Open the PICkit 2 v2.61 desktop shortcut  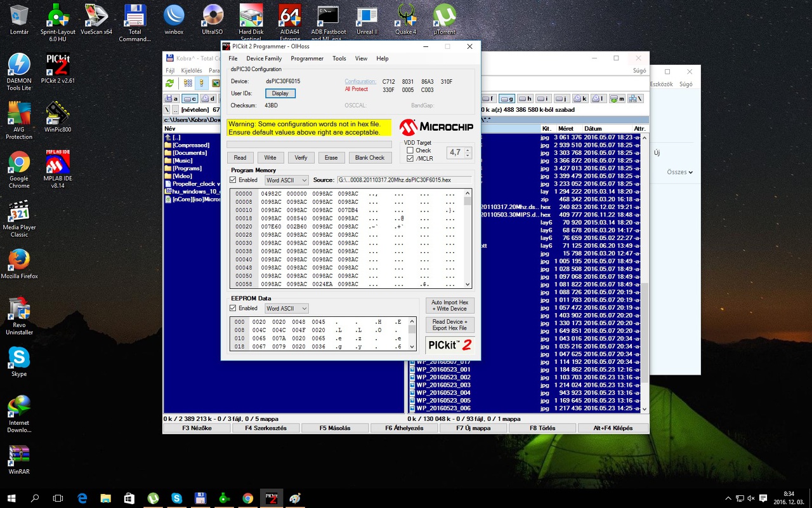pyautogui.click(x=58, y=68)
